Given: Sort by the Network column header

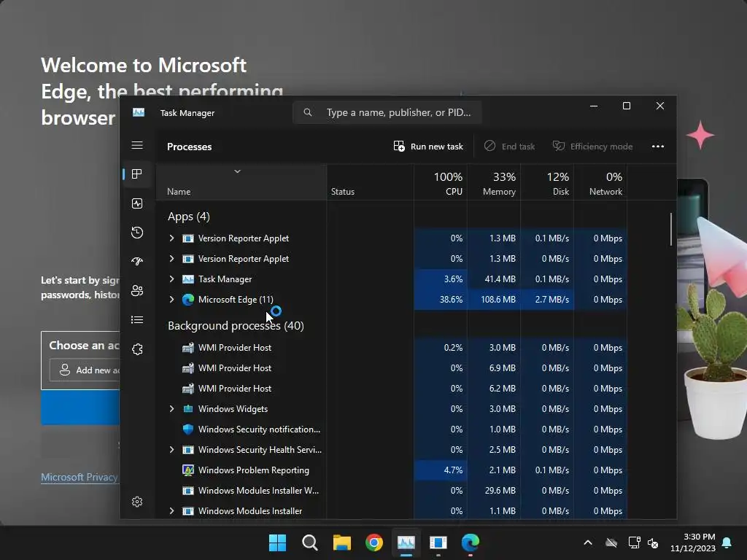Looking at the screenshot, I should 601,183.
